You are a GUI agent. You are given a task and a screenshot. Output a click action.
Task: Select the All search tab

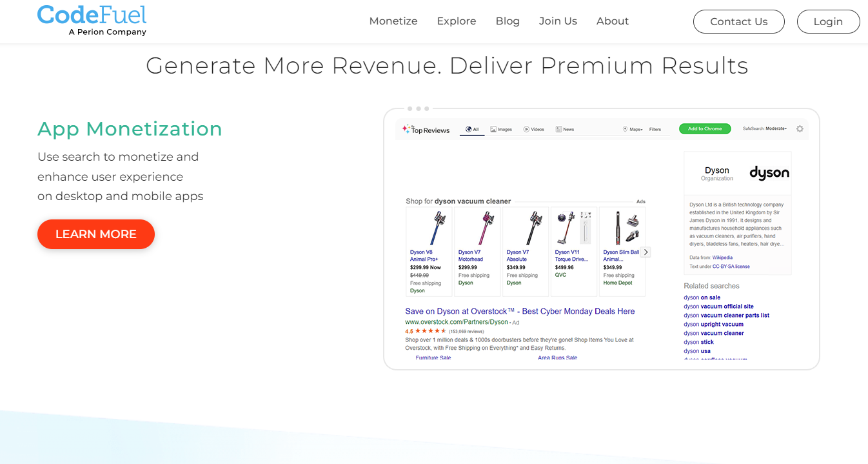[472, 129]
